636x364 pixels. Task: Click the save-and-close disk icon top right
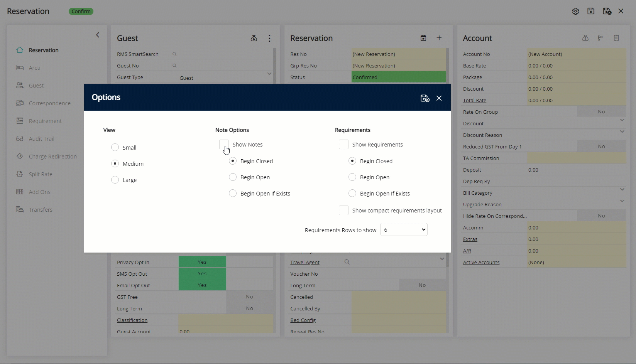(607, 11)
